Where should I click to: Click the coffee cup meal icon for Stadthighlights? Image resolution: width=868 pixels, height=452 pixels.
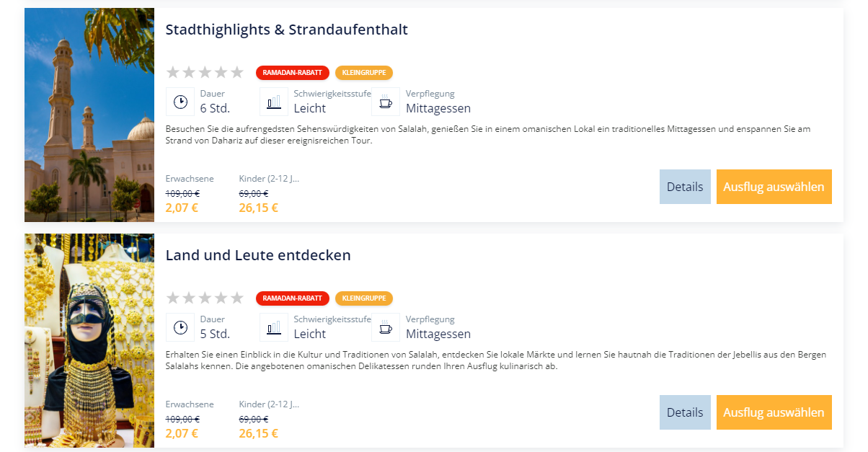coord(386,102)
